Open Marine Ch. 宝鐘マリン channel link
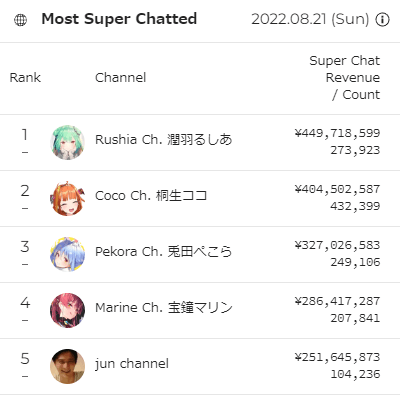 [x=164, y=308]
